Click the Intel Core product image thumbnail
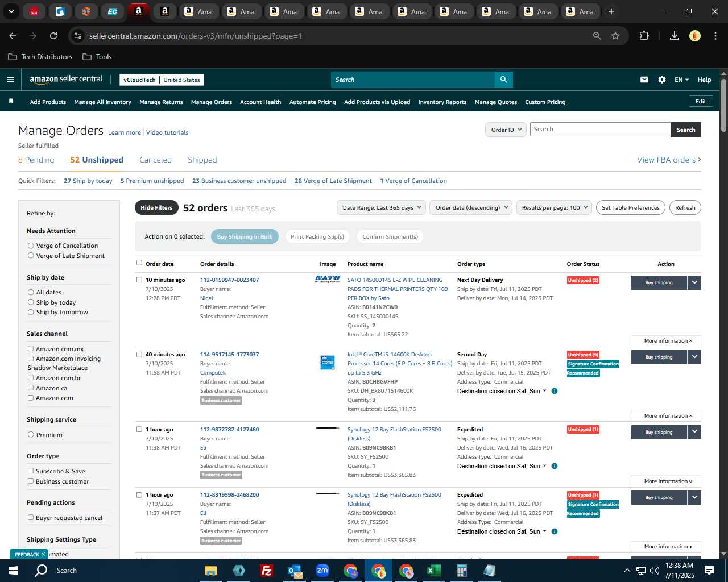This screenshot has width=728, height=582. (328, 361)
